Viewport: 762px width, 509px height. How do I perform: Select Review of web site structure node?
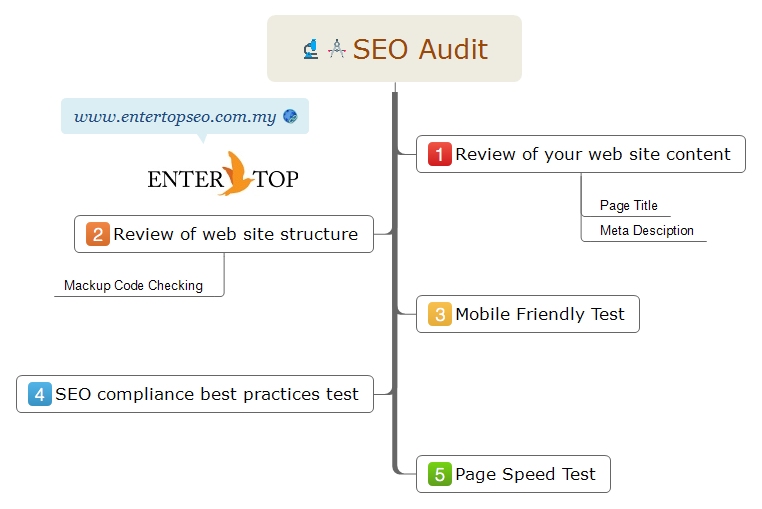pyautogui.click(x=224, y=234)
